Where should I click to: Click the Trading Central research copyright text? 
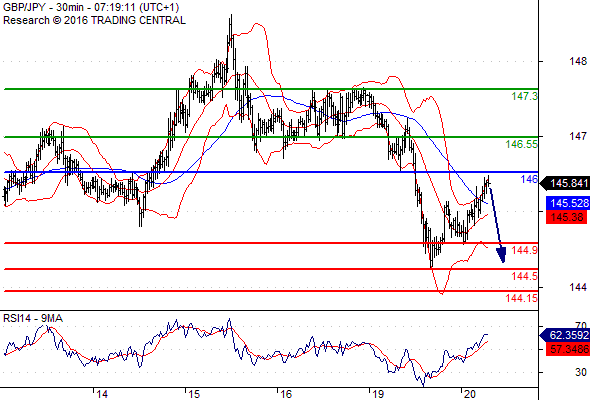pyautogui.click(x=94, y=20)
